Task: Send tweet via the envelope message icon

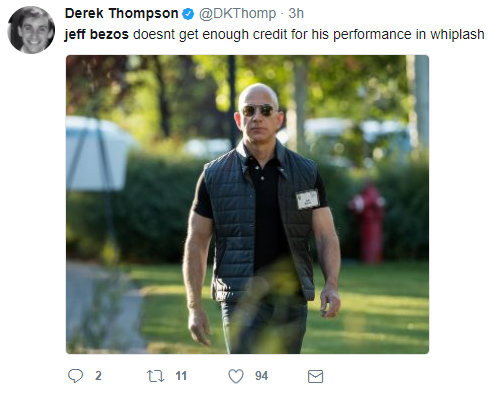Action: pos(315,376)
